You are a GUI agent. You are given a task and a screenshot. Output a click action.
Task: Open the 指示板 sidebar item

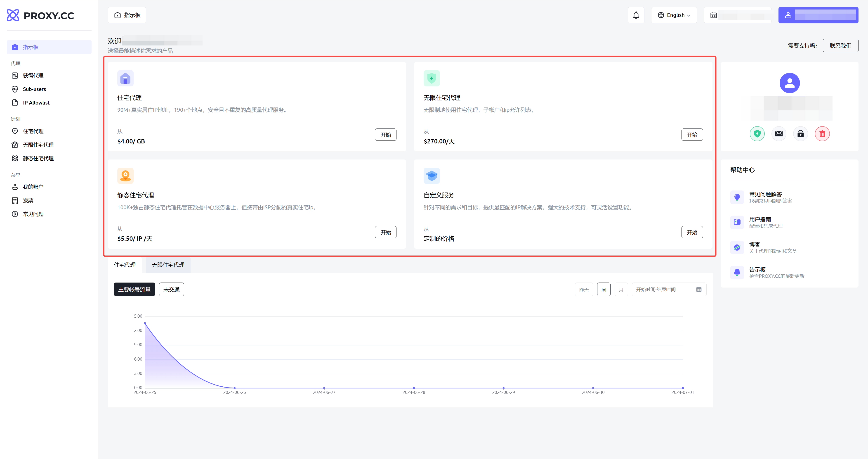[x=49, y=47]
